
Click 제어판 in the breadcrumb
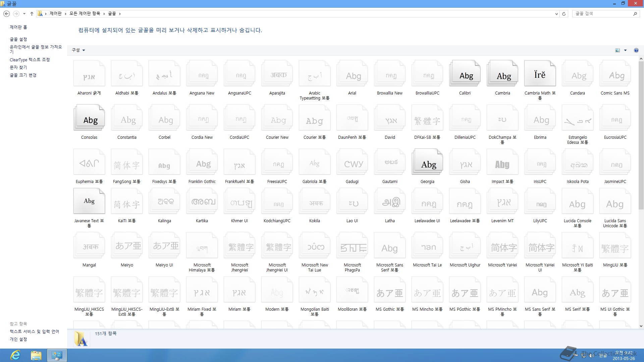[x=56, y=14]
